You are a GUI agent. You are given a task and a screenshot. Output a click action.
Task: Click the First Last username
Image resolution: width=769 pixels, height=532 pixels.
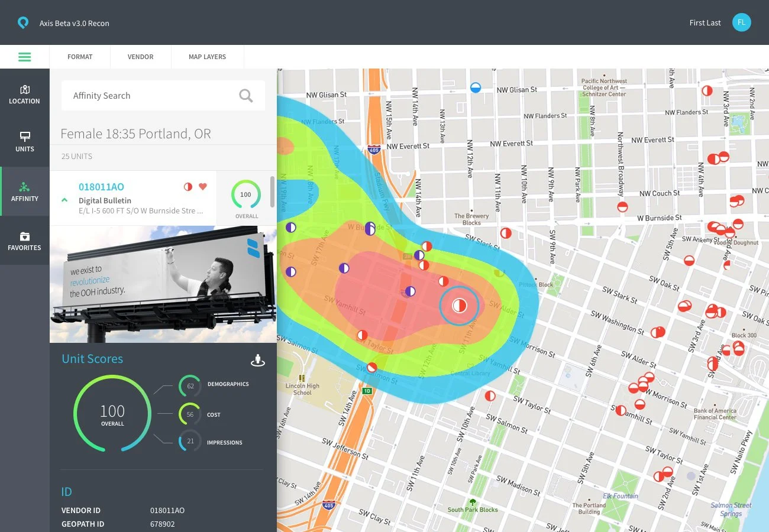(x=705, y=22)
